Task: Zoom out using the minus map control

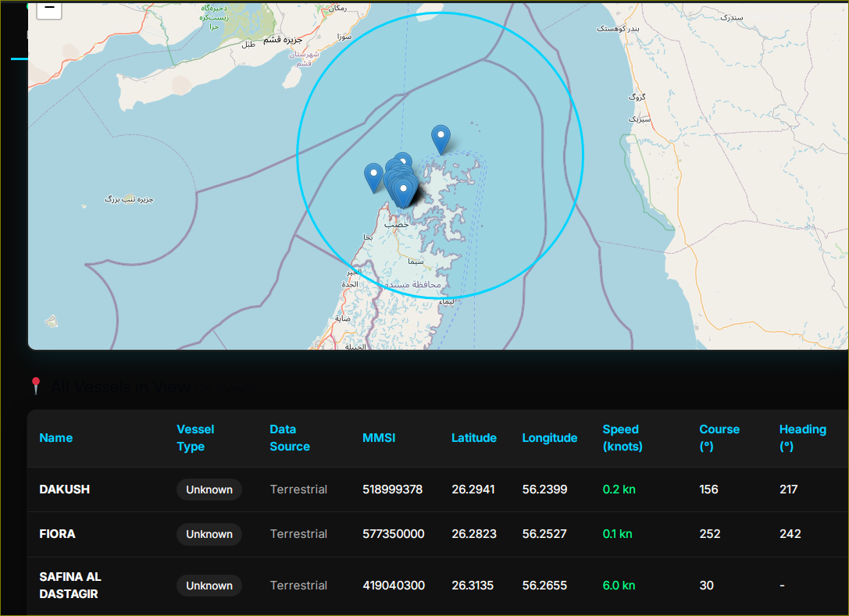Action: (48, 10)
